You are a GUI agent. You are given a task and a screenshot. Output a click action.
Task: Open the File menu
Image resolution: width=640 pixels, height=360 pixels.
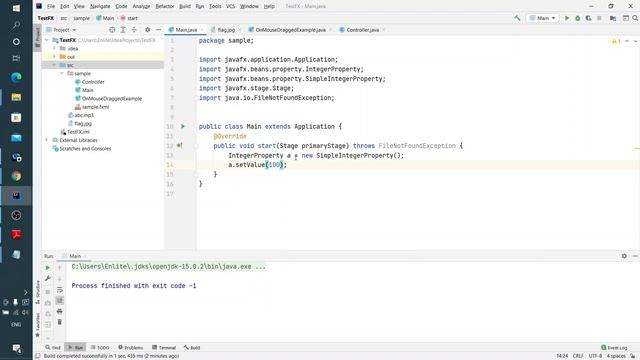pos(51,6)
